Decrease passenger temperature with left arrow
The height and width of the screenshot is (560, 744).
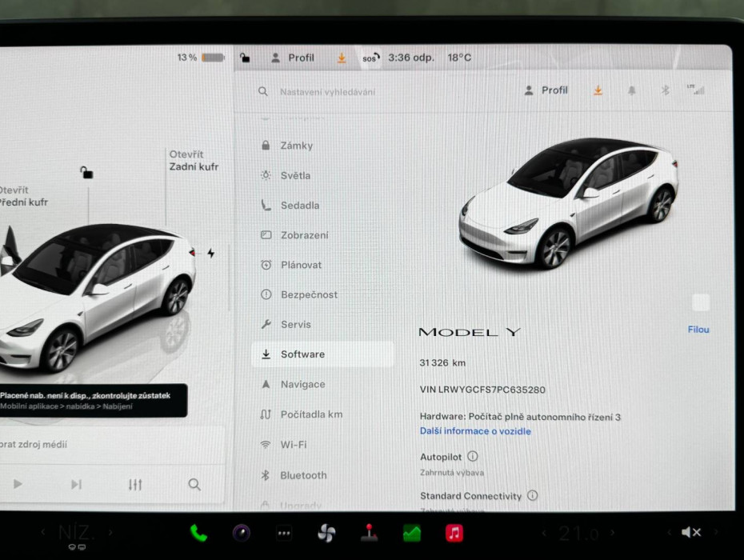point(544,534)
